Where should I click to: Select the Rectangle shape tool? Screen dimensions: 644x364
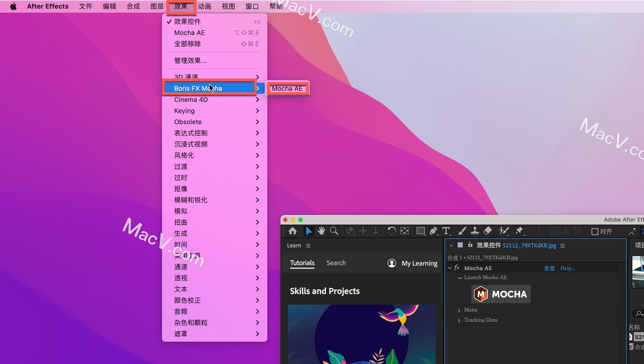421,231
